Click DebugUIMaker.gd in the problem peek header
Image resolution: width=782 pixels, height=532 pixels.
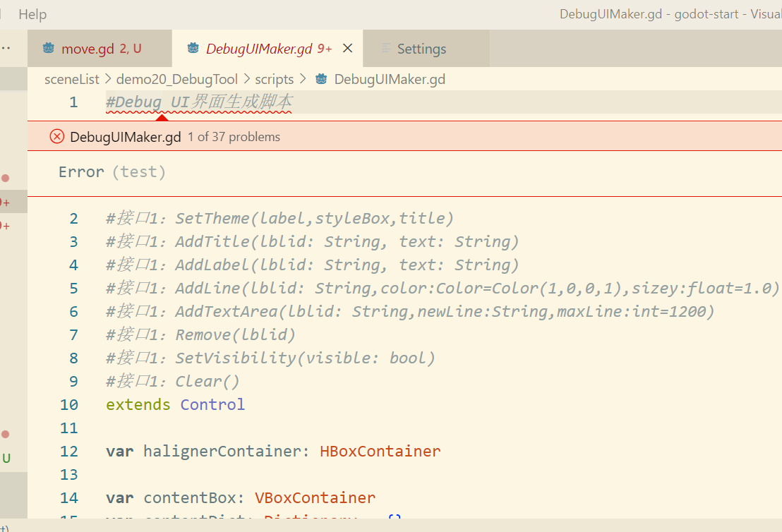pos(125,137)
